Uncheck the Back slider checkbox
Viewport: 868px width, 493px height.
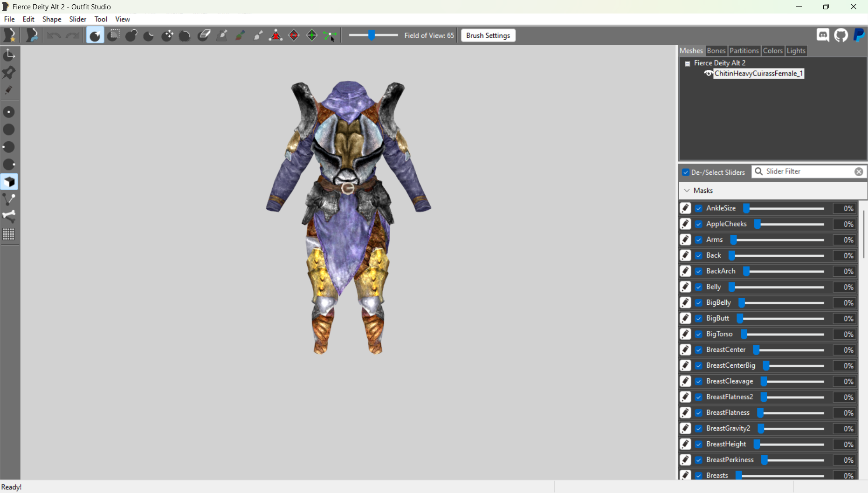[x=698, y=255]
